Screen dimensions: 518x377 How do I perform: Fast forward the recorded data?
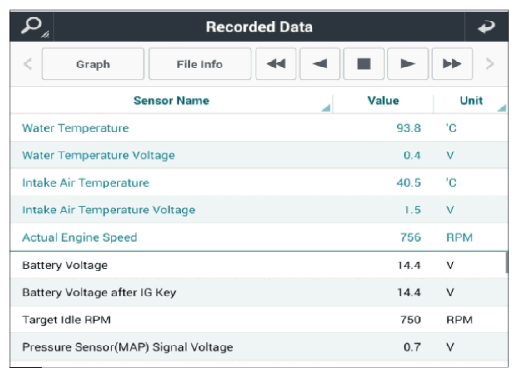coord(452,64)
